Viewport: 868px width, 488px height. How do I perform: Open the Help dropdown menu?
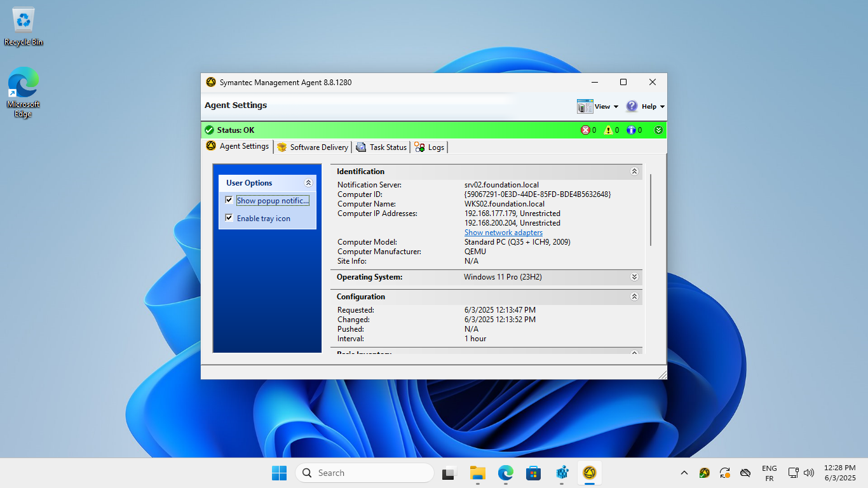646,107
